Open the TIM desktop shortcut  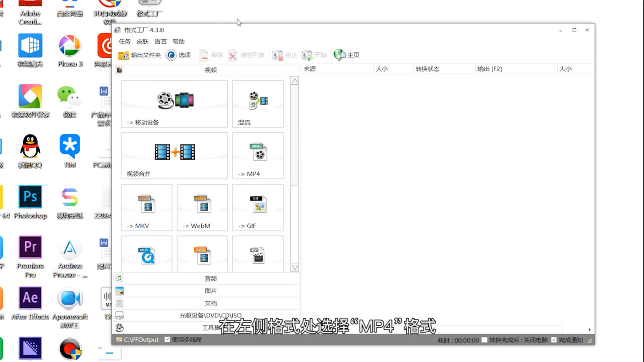coord(70,151)
